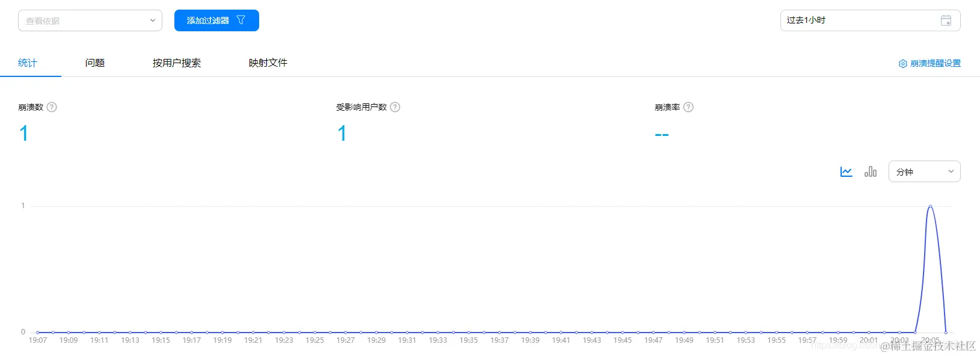Click the crash peak data point

point(931,206)
